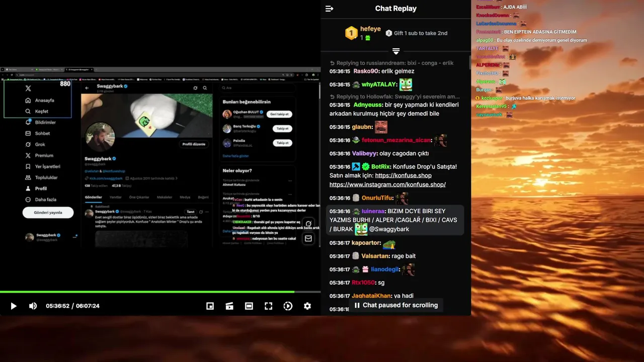Screen dimensions: 644x362
Task: Select the Medya profile tab
Action: pos(185,197)
